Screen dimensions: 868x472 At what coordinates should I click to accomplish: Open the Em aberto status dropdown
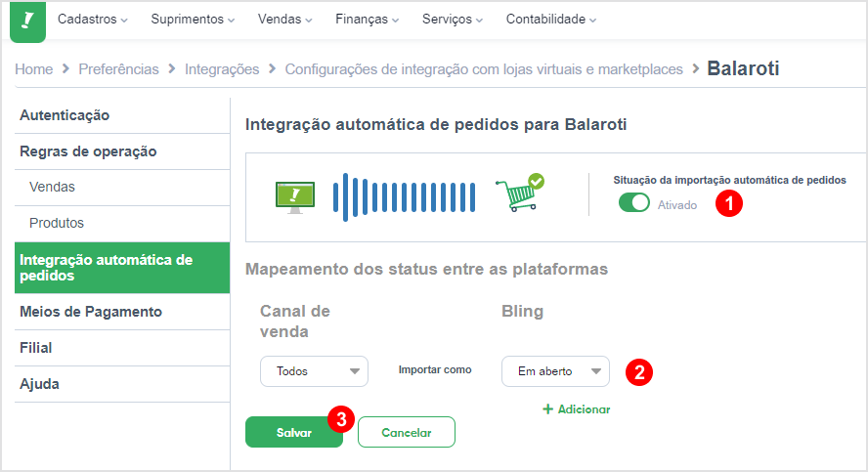click(x=555, y=371)
